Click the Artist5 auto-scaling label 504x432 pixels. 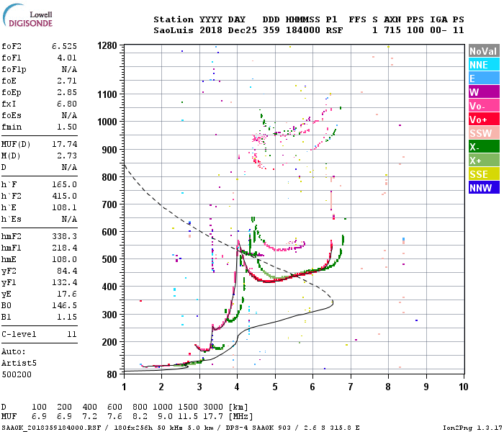tap(19, 363)
